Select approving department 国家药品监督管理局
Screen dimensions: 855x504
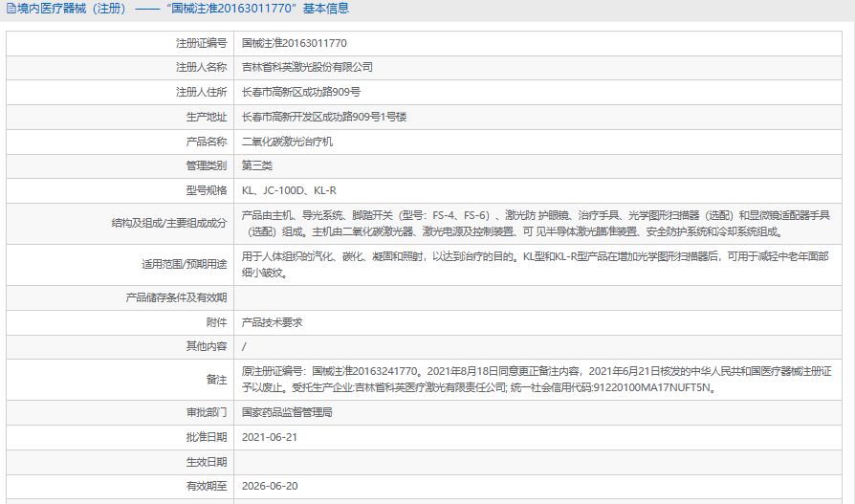click(287, 412)
